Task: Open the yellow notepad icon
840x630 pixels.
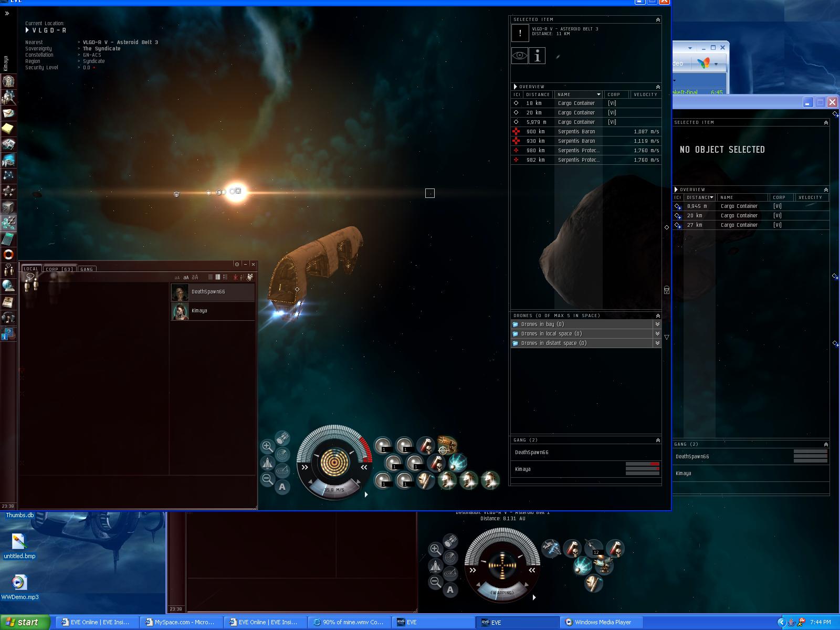Action: (x=8, y=129)
